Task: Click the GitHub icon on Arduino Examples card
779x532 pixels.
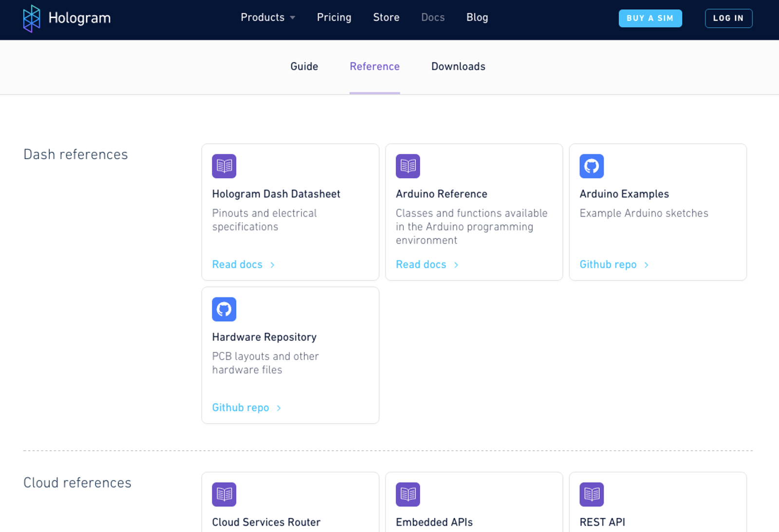Action: pos(592,166)
